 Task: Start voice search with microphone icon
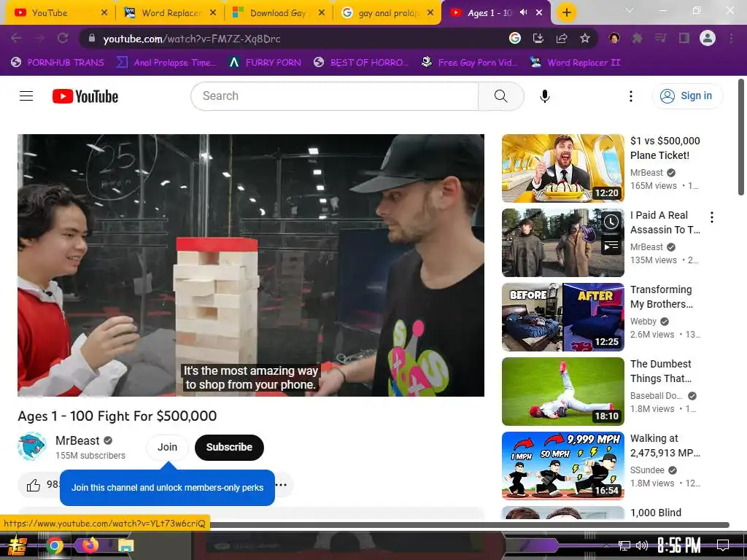544,96
